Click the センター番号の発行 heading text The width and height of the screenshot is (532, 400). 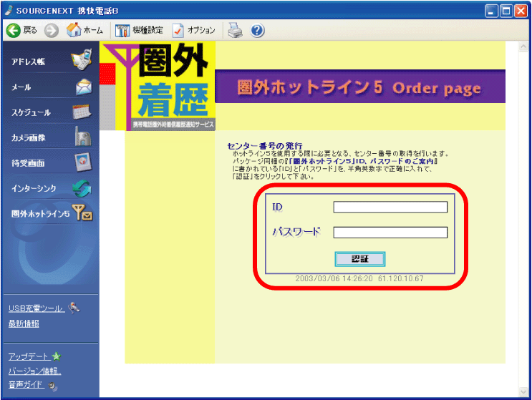coord(265,146)
